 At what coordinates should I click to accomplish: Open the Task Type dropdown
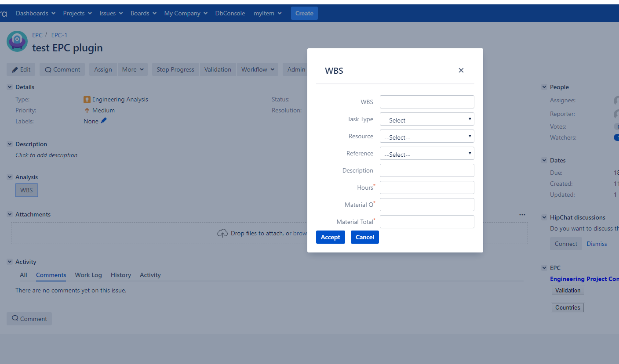427,119
